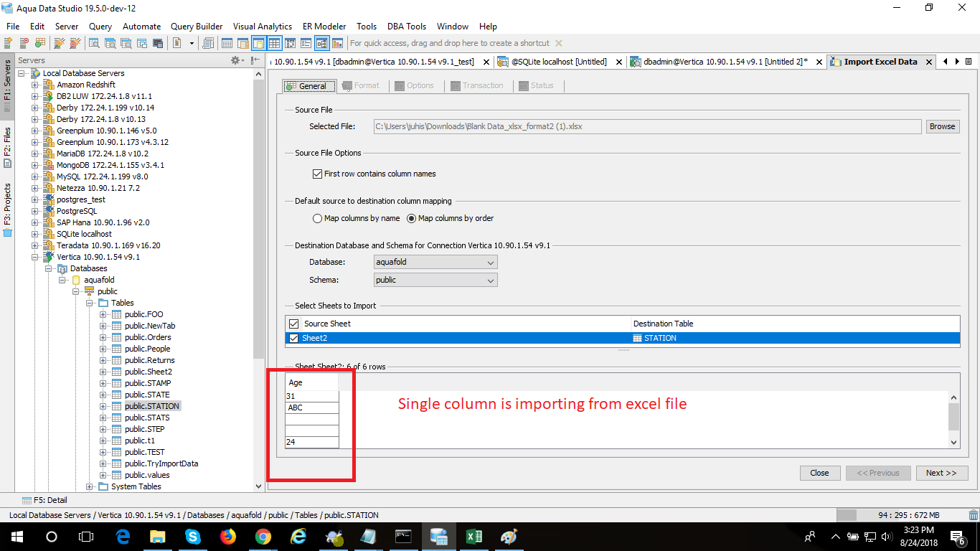Click the ABC cell in sheet preview
The width and height of the screenshot is (980, 551).
click(312, 408)
